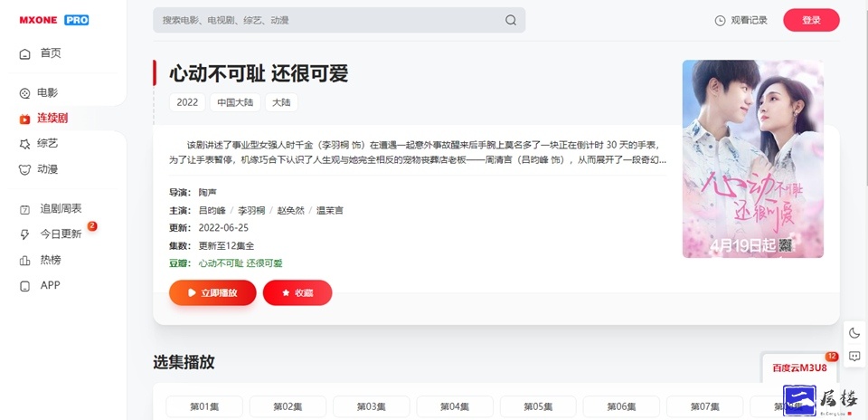The image size is (868, 420).
Task: Click actor name 温茉言
Action: click(x=330, y=211)
